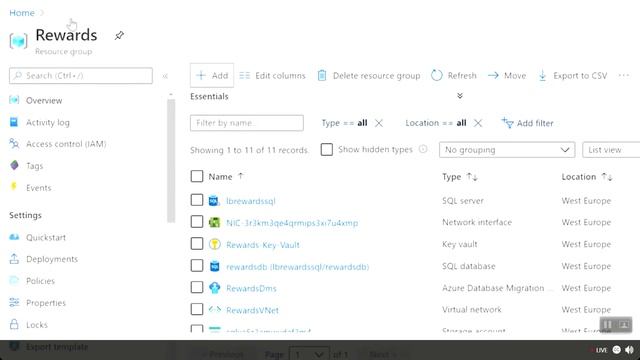The width and height of the screenshot is (640, 360).
Task: Collapse the left navigation menu
Action: click(165, 76)
